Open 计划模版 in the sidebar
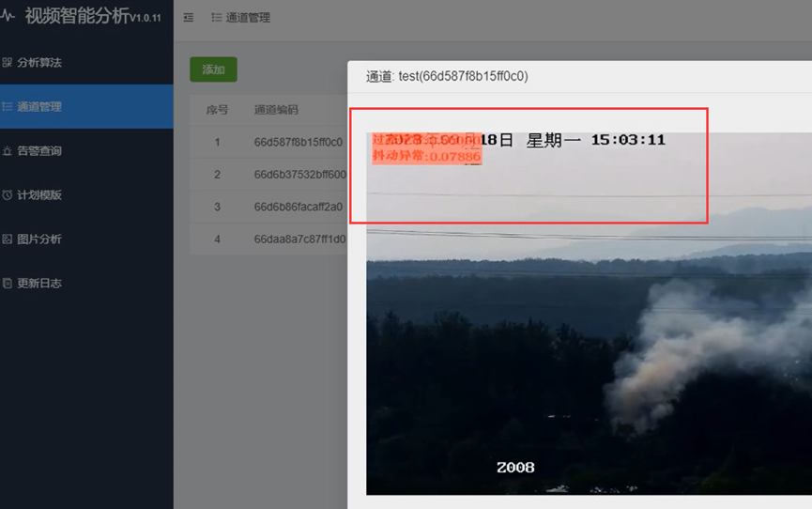 coord(86,195)
